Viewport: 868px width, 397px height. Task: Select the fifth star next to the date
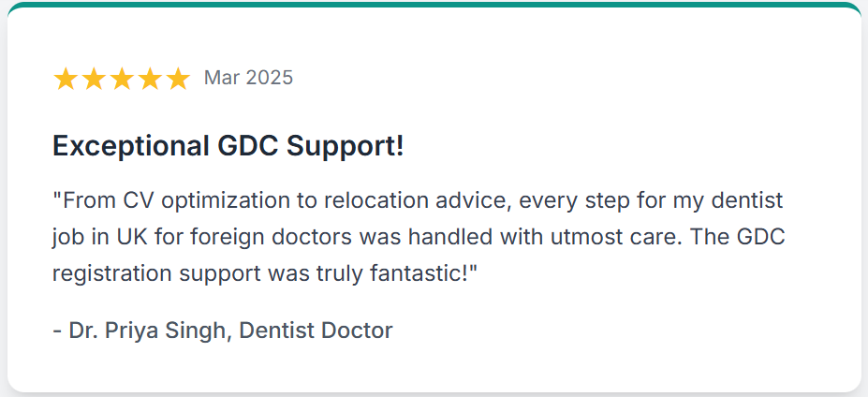click(x=178, y=79)
